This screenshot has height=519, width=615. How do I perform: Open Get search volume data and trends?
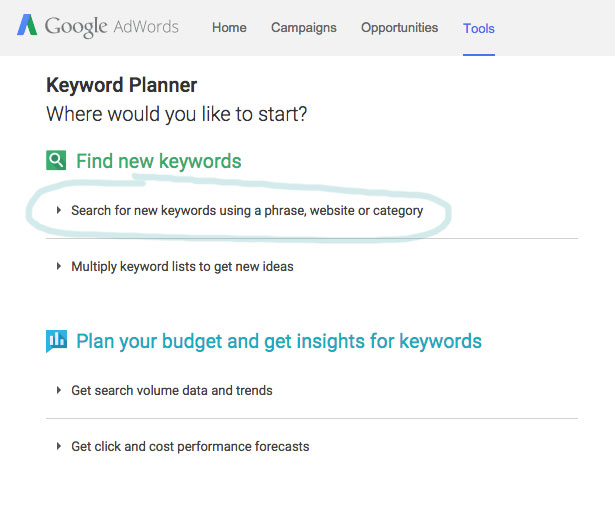(x=172, y=390)
